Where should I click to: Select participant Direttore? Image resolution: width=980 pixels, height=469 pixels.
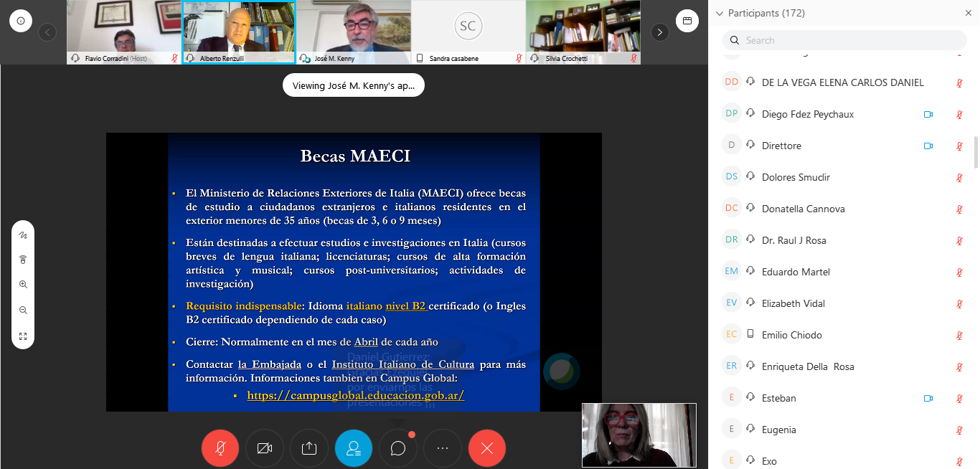pos(844,146)
